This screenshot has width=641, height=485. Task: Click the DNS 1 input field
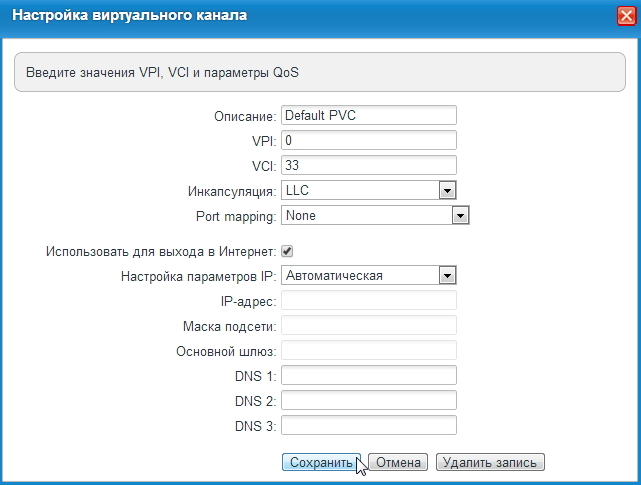pyautogui.click(x=368, y=375)
